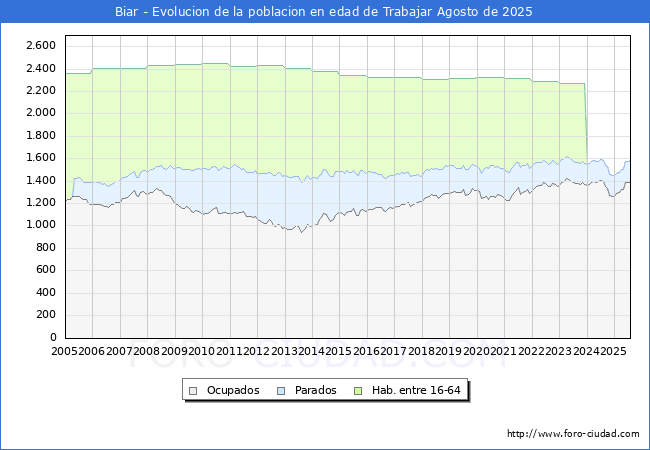Image resolution: width=650 pixels, height=450 pixels.
Task: Click the 800 y-axis label
Action: point(46,247)
